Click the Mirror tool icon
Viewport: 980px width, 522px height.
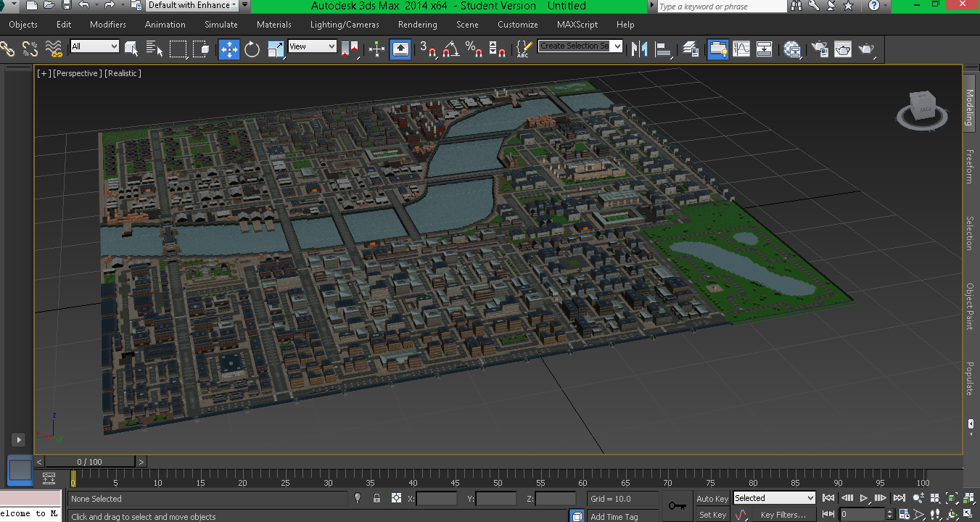(x=639, y=49)
